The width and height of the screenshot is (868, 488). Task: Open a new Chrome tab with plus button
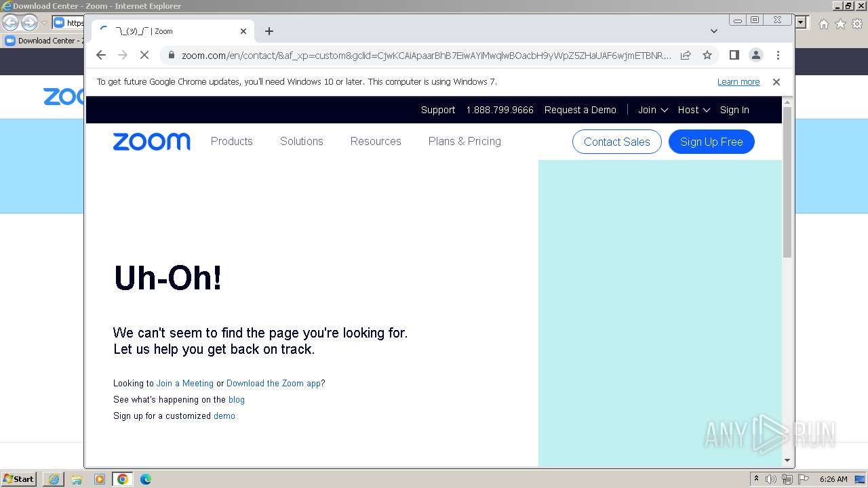tap(269, 31)
